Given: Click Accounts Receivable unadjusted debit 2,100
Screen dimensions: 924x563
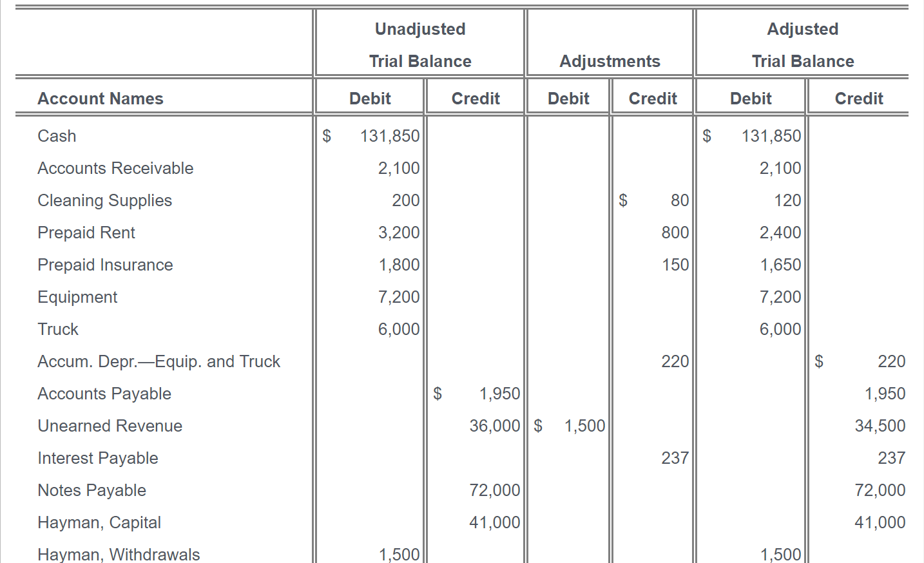Looking at the screenshot, I should [x=398, y=168].
